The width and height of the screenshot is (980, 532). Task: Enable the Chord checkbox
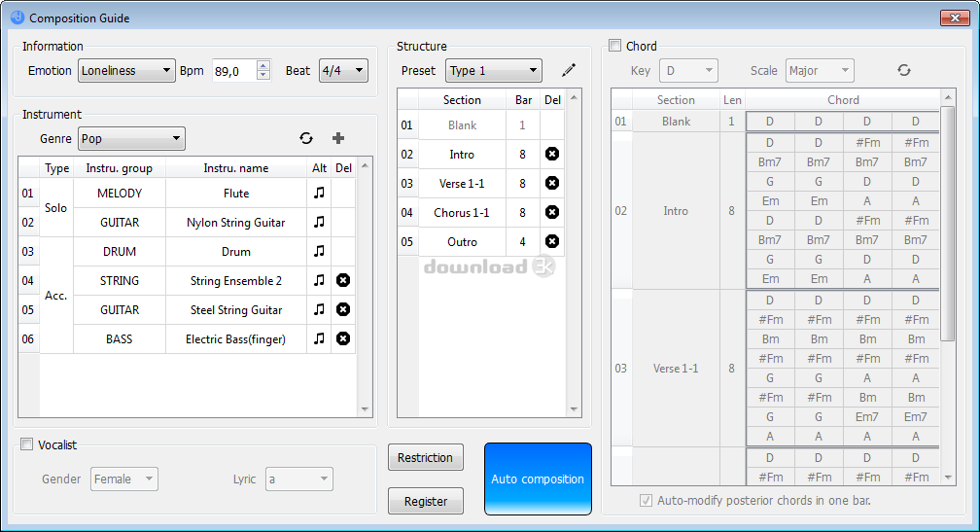615,46
